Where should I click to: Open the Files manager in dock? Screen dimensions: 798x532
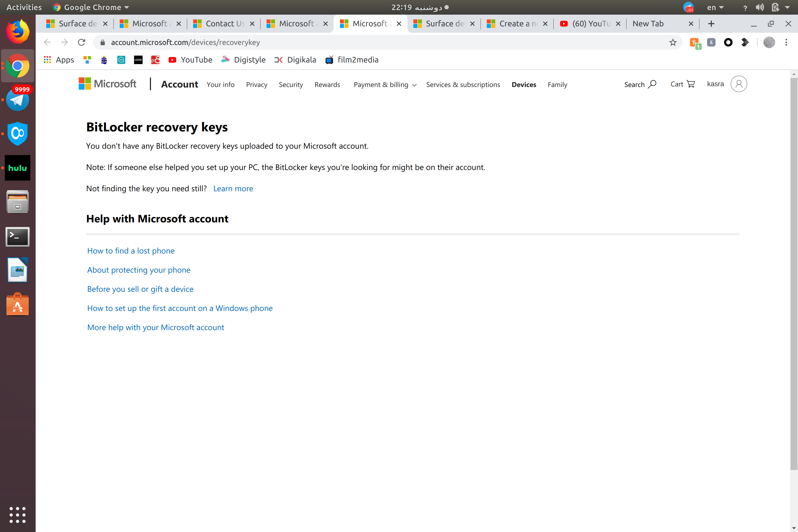(x=18, y=202)
